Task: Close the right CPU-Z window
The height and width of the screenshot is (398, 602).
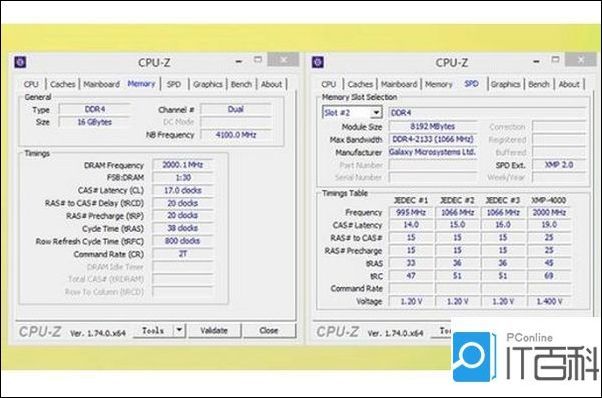Action: (x=581, y=59)
